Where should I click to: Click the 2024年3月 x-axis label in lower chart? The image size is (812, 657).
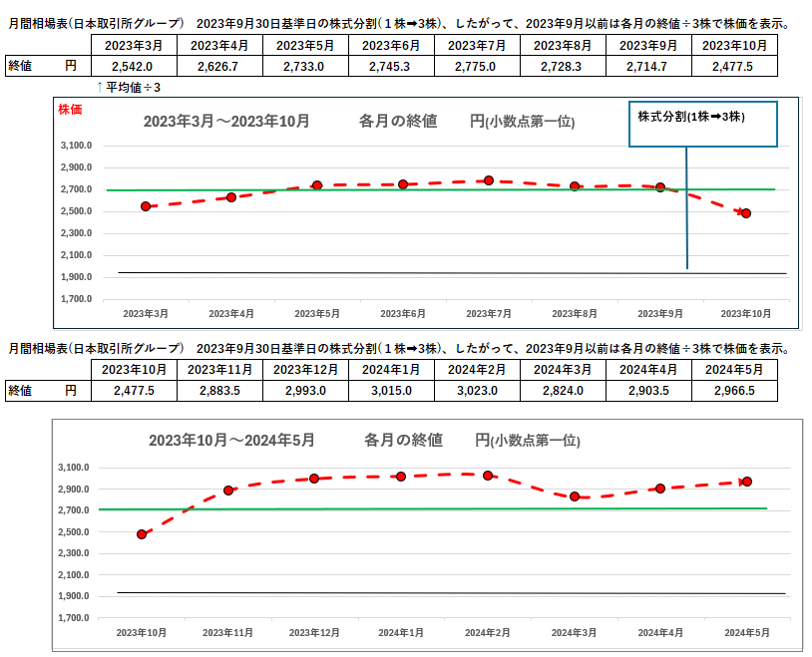click(574, 633)
